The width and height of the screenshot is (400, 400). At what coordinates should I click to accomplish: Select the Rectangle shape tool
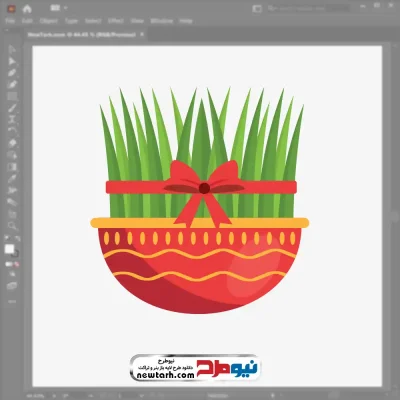[x=12, y=97]
